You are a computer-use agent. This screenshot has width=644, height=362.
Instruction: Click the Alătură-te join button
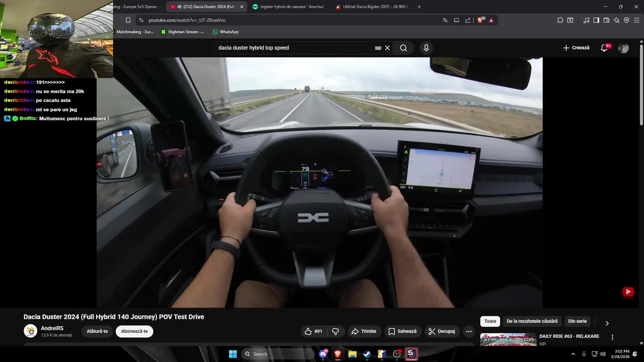tap(97, 331)
